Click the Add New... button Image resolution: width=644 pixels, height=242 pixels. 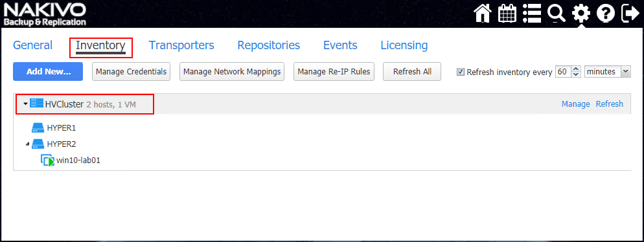pyautogui.click(x=48, y=71)
